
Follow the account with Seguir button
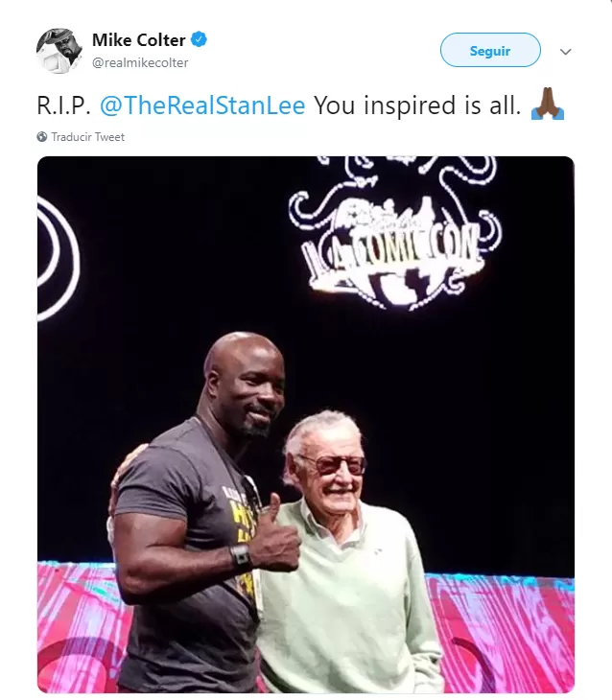[490, 50]
